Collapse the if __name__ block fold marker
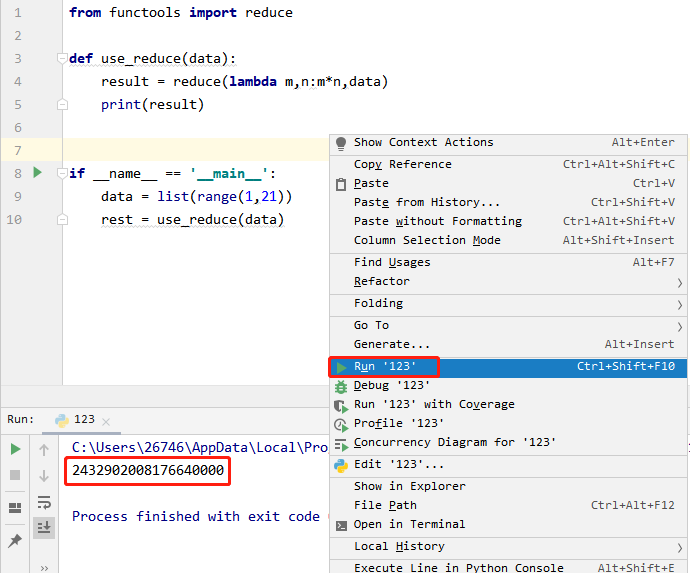Image resolution: width=690 pixels, height=573 pixels. (x=62, y=174)
